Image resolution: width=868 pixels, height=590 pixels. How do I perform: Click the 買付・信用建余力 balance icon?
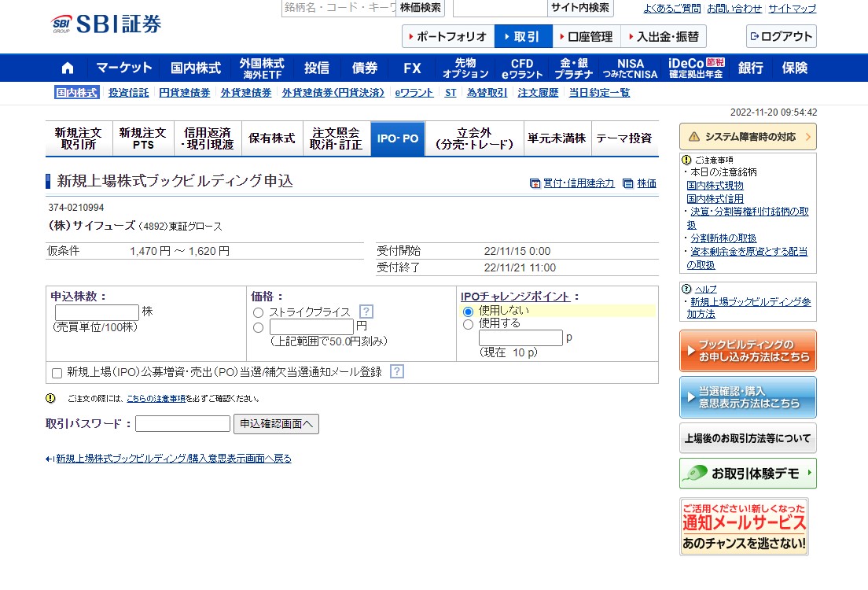click(536, 183)
